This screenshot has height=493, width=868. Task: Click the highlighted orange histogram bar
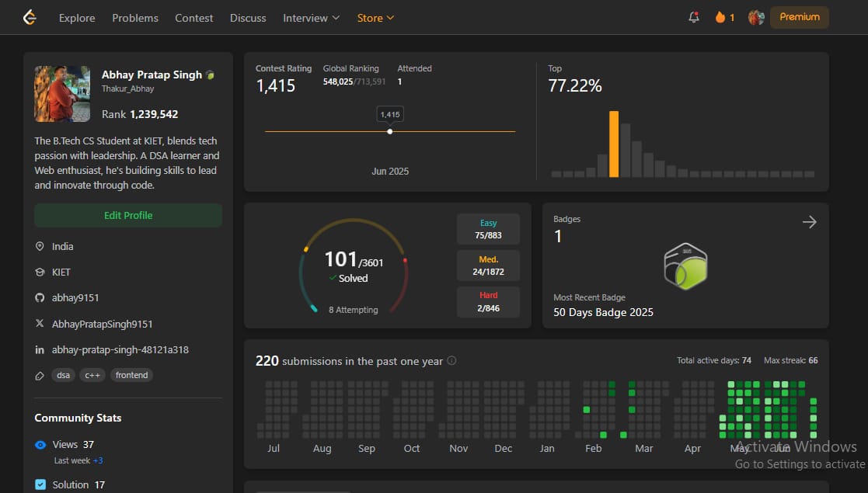pos(614,144)
